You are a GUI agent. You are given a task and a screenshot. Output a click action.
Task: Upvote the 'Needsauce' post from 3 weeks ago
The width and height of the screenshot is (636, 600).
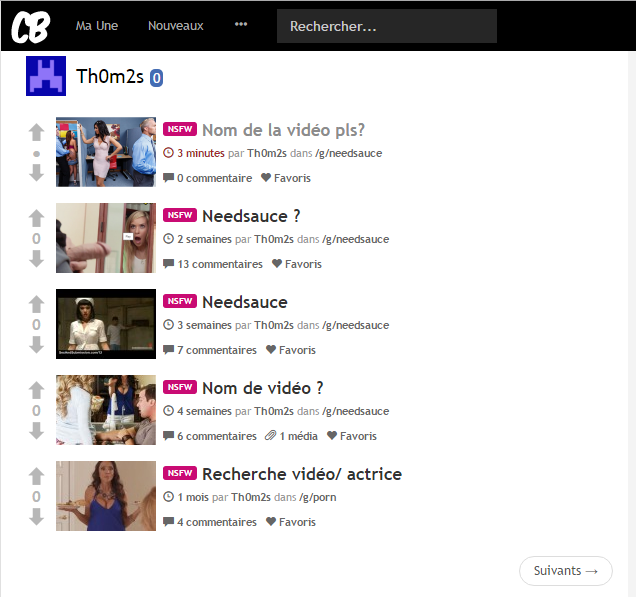click(37, 304)
